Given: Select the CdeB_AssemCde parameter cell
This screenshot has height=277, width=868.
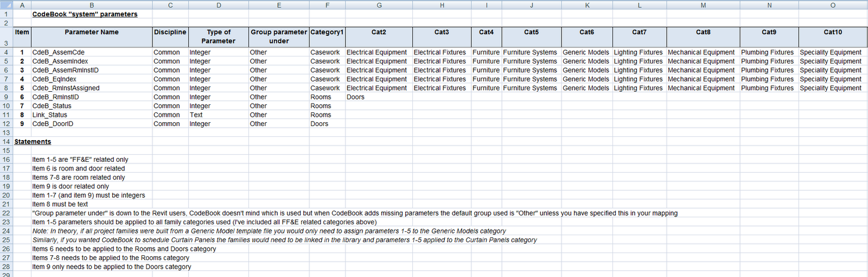Looking at the screenshot, I should click(92, 52).
